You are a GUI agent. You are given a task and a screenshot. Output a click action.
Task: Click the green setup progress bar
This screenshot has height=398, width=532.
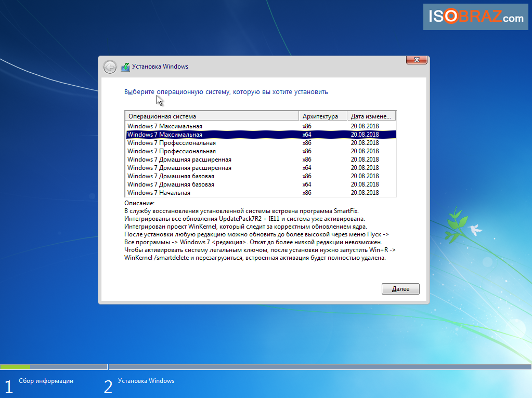click(15, 367)
